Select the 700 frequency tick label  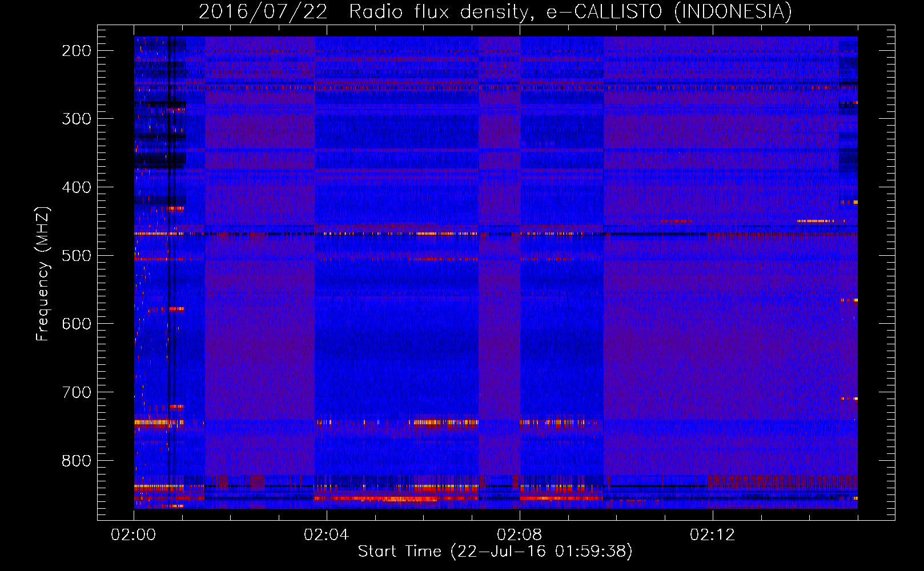coord(77,392)
